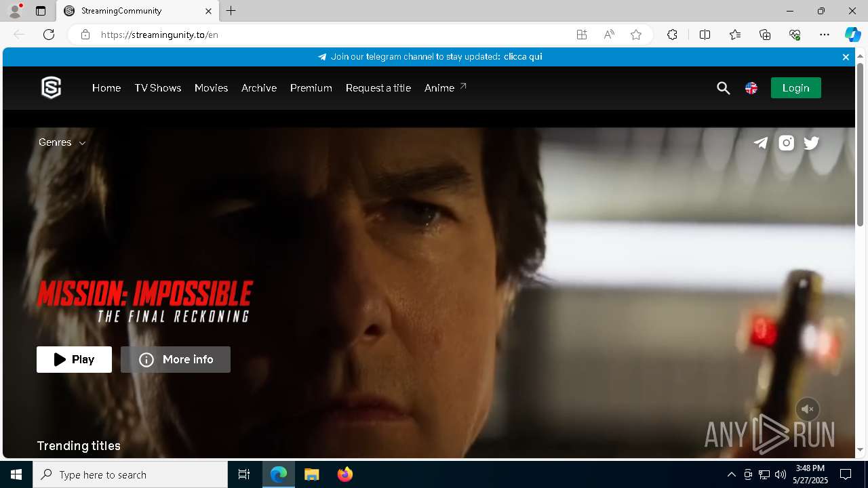
Task: Open the Favorites list
Action: click(735, 35)
